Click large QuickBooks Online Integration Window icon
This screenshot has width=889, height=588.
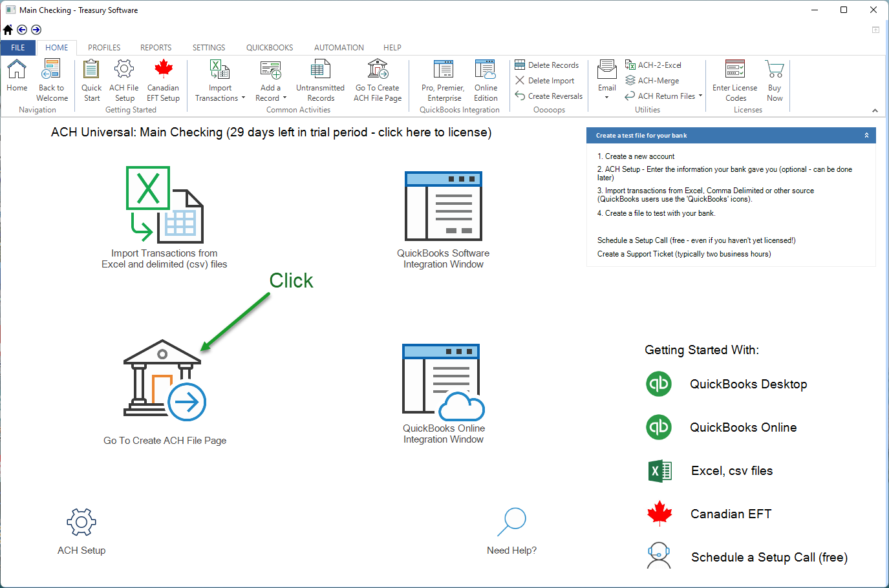click(x=444, y=382)
